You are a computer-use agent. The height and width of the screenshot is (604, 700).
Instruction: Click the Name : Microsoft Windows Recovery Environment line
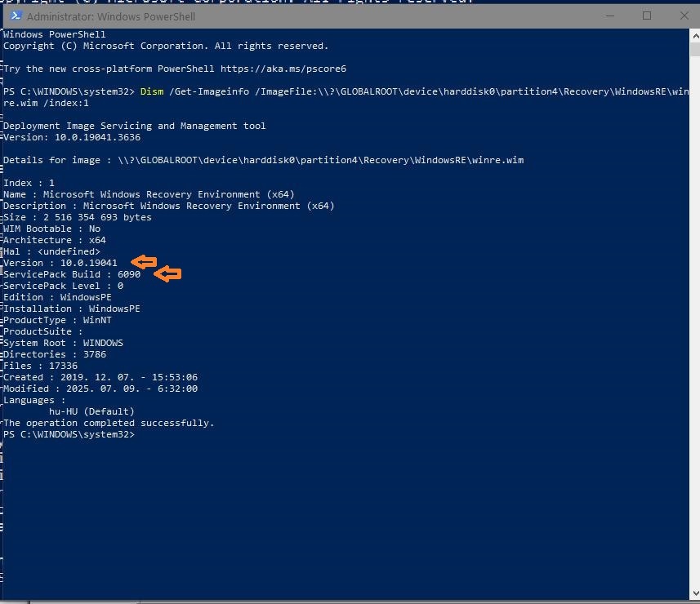click(149, 194)
